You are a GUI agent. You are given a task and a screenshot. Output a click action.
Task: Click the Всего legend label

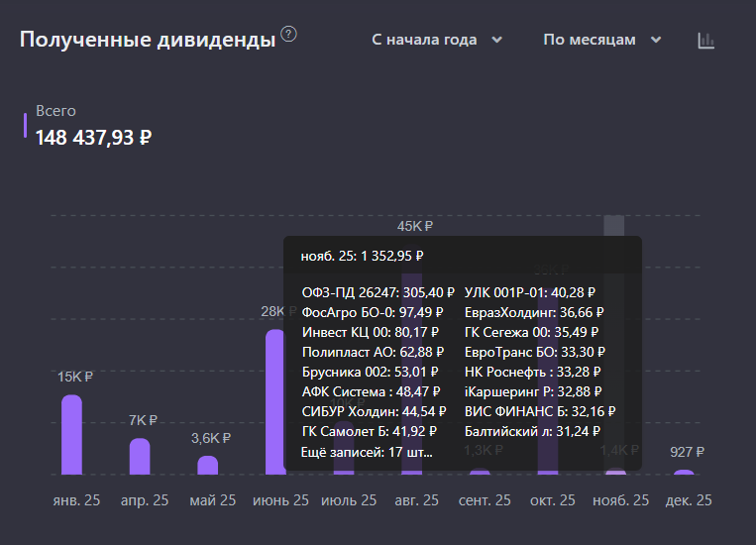pos(55,110)
